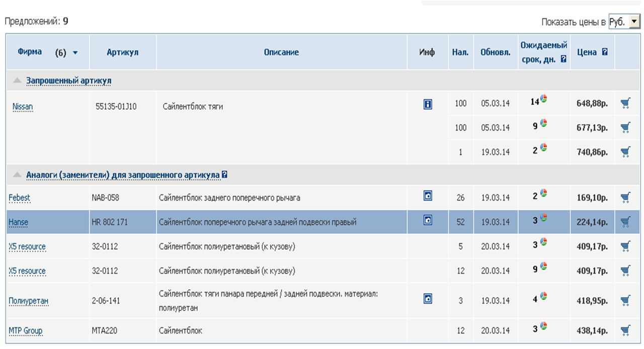Open X5 resource link in 9-day row

pyautogui.click(x=27, y=271)
